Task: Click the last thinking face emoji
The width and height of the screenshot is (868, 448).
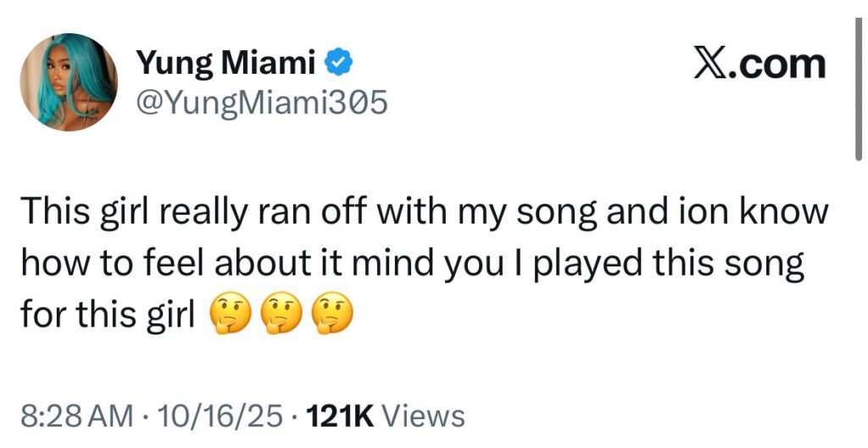Action: coord(331,316)
